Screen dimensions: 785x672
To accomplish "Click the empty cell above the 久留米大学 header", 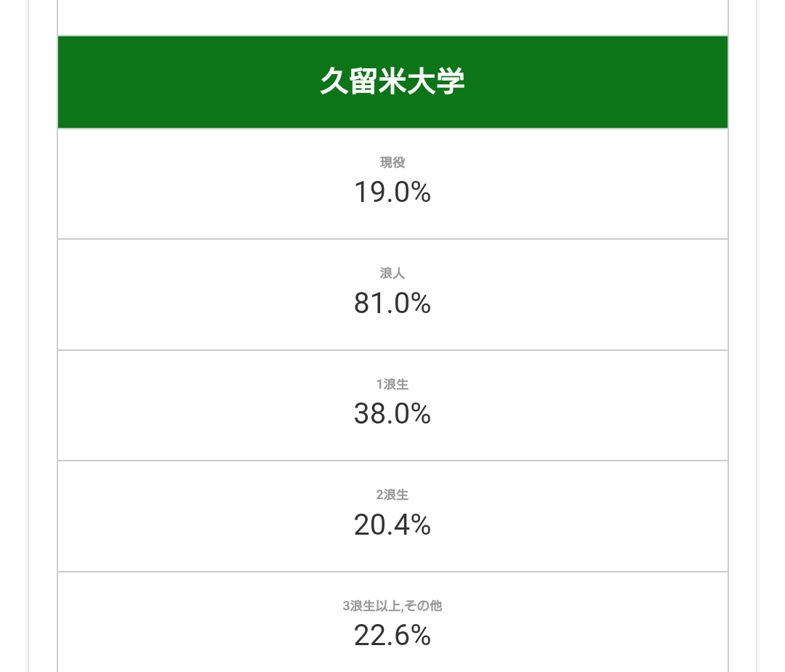I will [392, 16].
